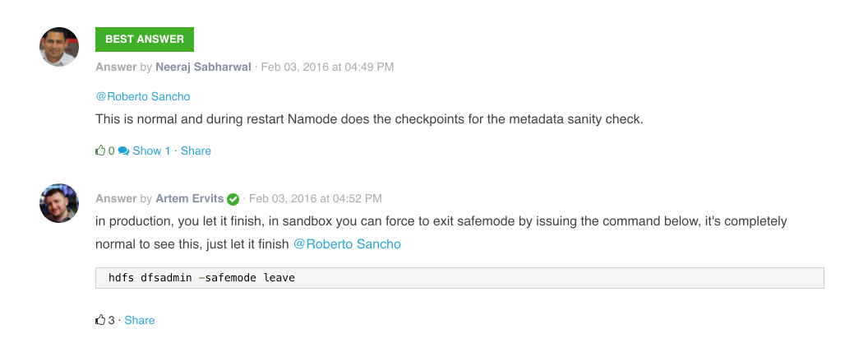868x343 pixels.
Task: Click the vote count 0 on Neeraj's answer
Action: (112, 151)
